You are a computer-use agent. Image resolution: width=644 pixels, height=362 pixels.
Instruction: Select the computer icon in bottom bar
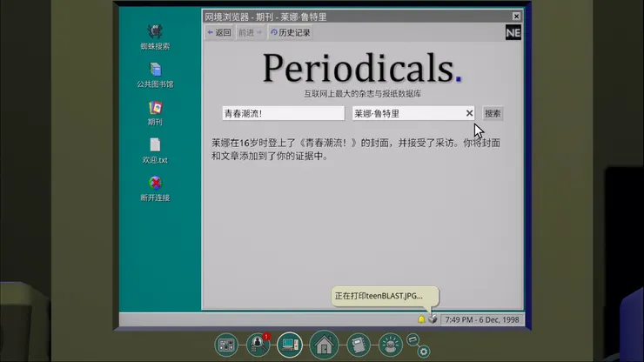pyautogui.click(x=290, y=345)
